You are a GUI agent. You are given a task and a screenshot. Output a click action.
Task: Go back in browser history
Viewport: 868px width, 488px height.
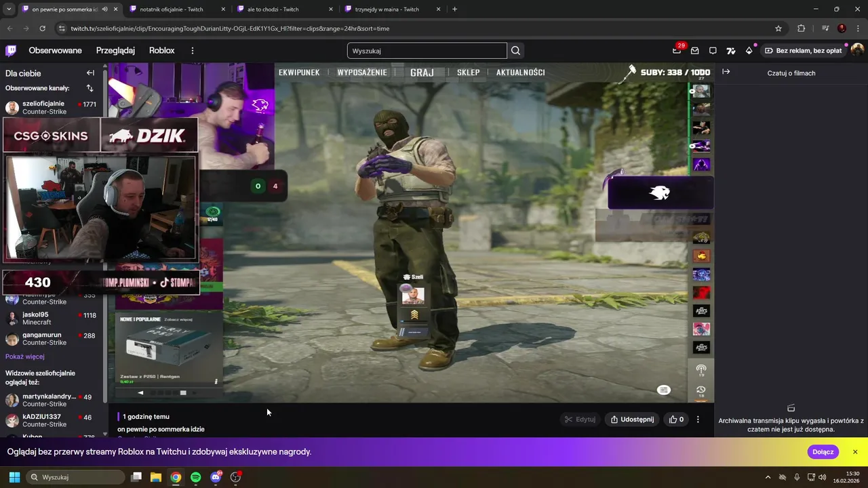click(9, 28)
